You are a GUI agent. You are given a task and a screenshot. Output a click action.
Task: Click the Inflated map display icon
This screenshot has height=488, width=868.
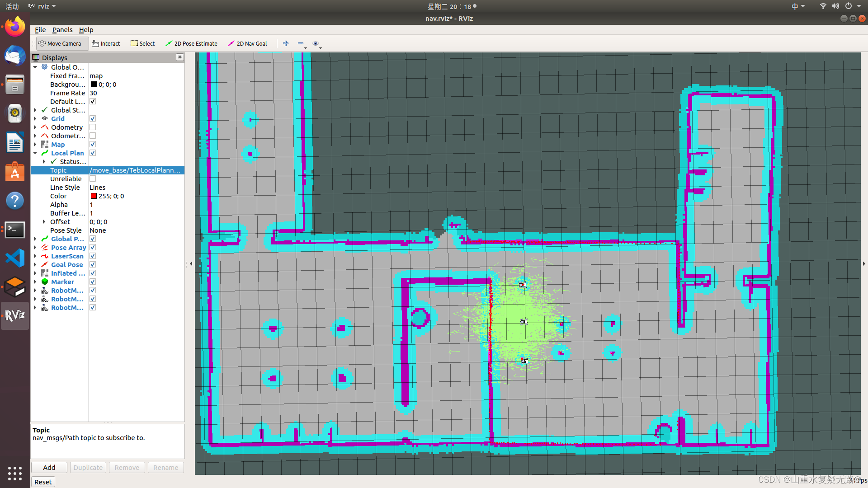point(45,273)
